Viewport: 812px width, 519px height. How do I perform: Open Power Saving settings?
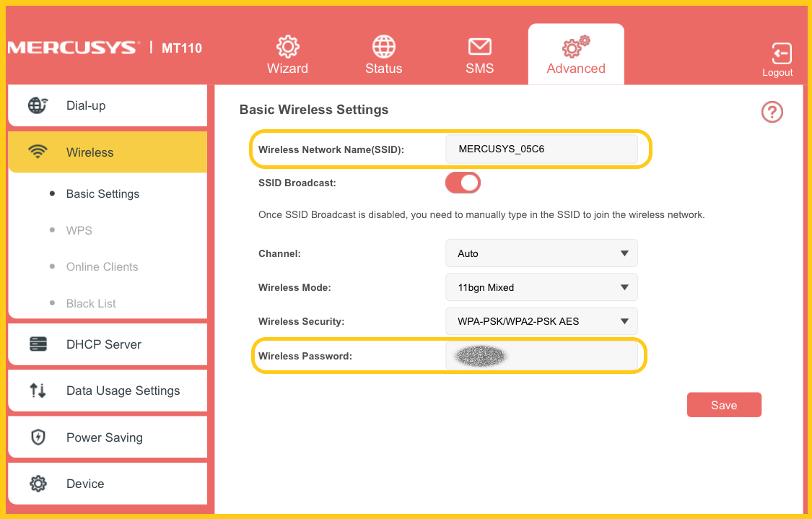click(108, 437)
